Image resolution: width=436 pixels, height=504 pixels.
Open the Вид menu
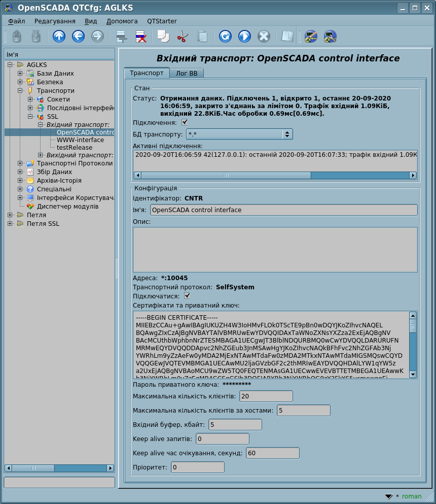[91, 21]
